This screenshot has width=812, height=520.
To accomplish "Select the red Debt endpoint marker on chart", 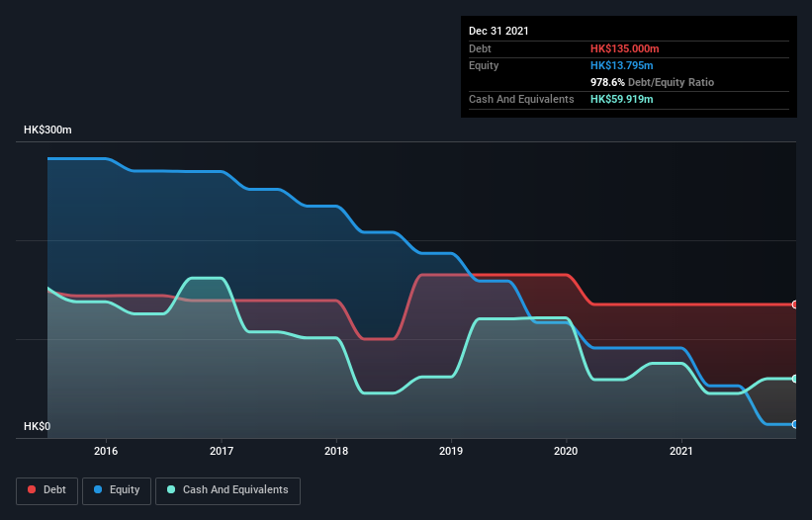I will 795,304.
